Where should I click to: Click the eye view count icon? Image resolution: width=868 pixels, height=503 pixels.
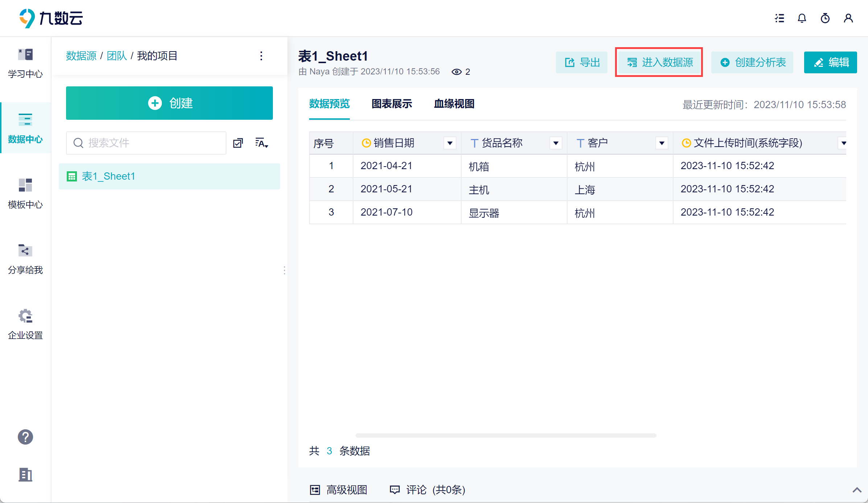(x=456, y=72)
